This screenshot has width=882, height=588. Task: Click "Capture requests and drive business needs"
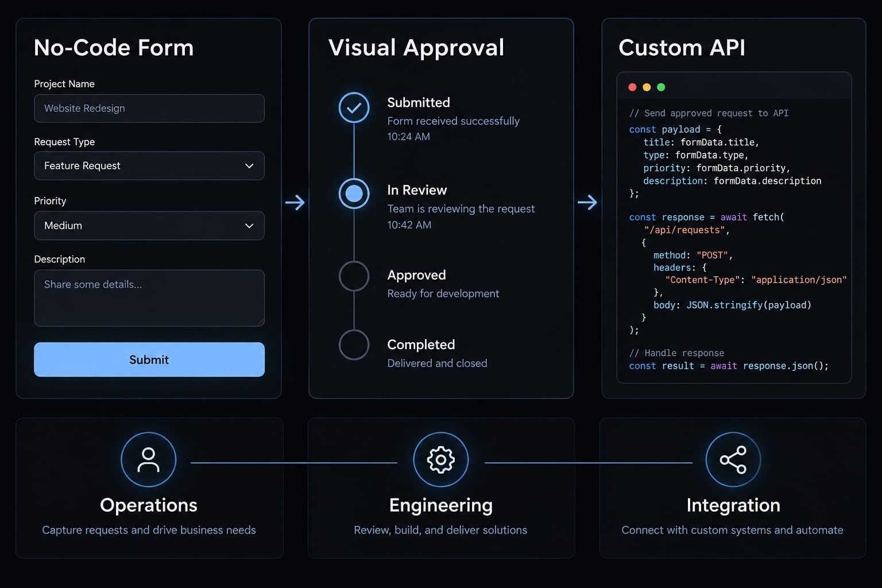click(x=149, y=530)
